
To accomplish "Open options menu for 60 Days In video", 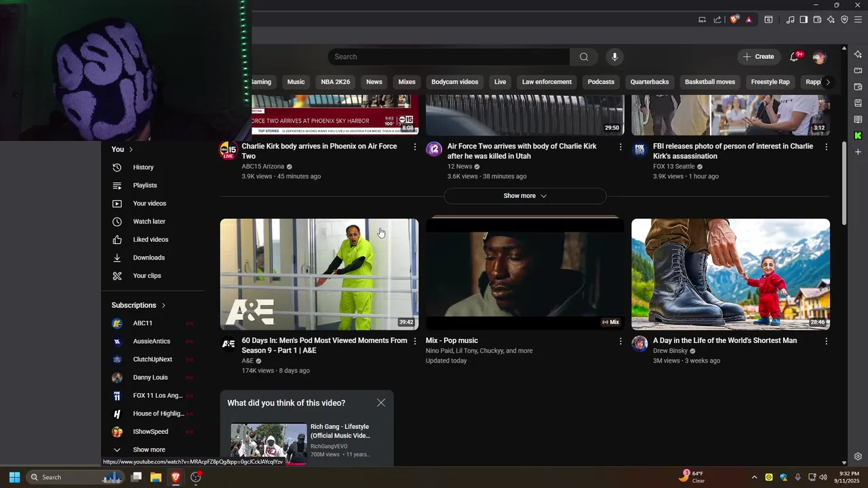I will coord(415,342).
